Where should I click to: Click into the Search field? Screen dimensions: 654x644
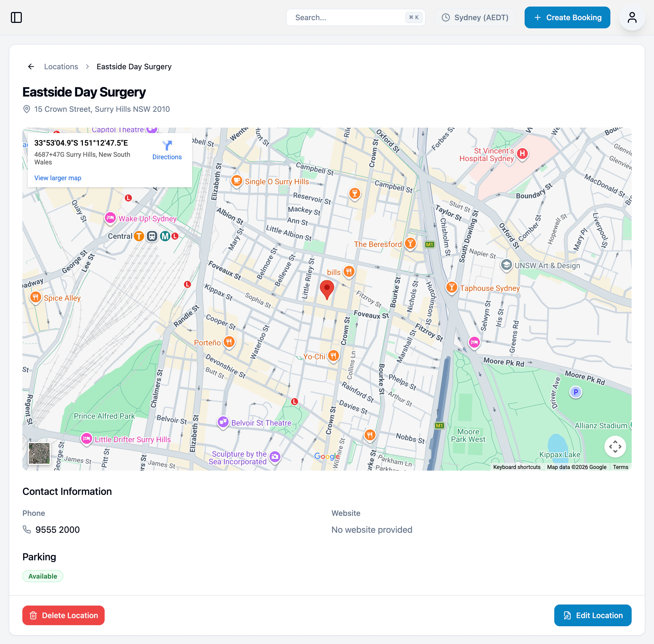point(348,18)
